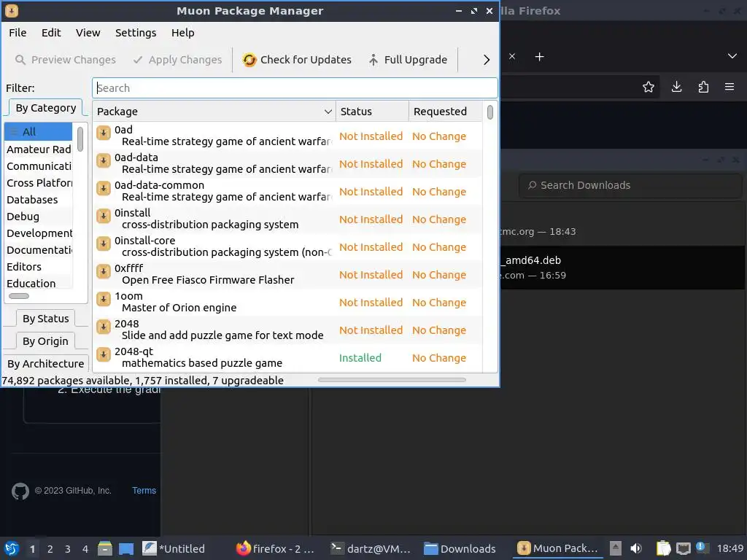The image size is (747, 560).
Task: Open Firefox list all tabs chevron
Action: point(732,56)
